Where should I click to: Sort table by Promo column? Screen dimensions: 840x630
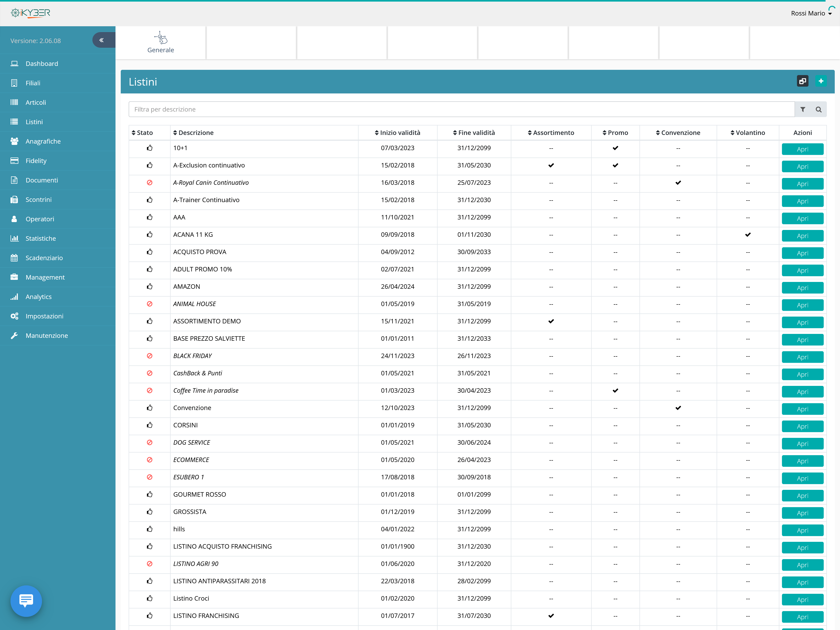(615, 133)
